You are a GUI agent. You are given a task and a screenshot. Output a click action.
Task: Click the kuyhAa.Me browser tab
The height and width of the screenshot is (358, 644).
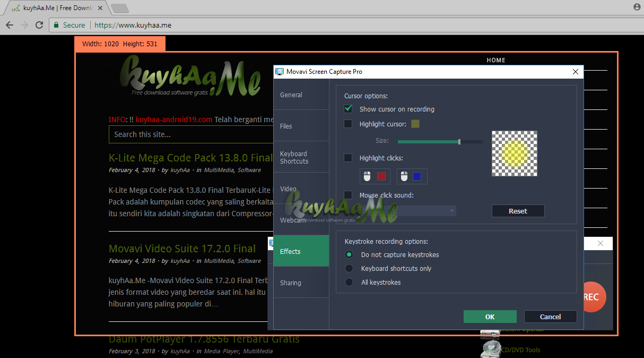(57, 8)
